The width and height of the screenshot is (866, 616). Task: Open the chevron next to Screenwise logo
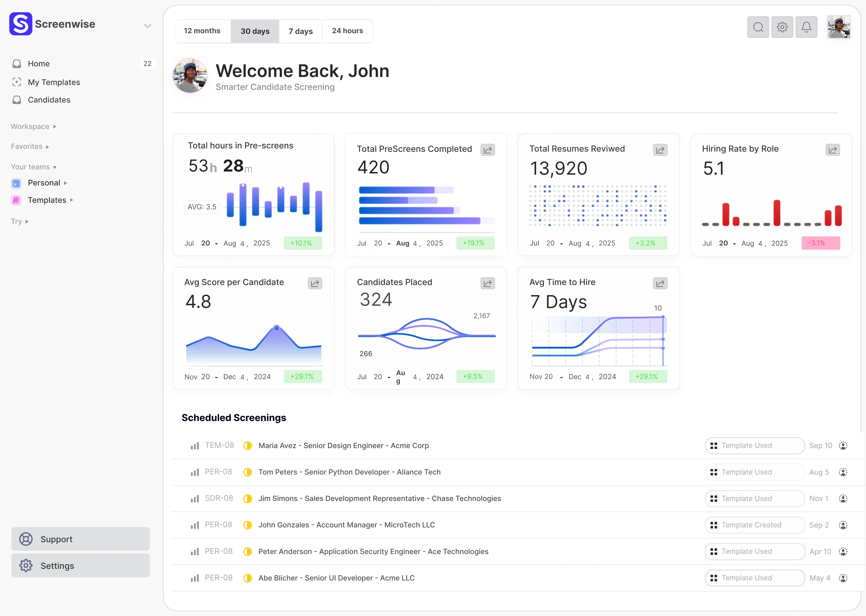[148, 25]
